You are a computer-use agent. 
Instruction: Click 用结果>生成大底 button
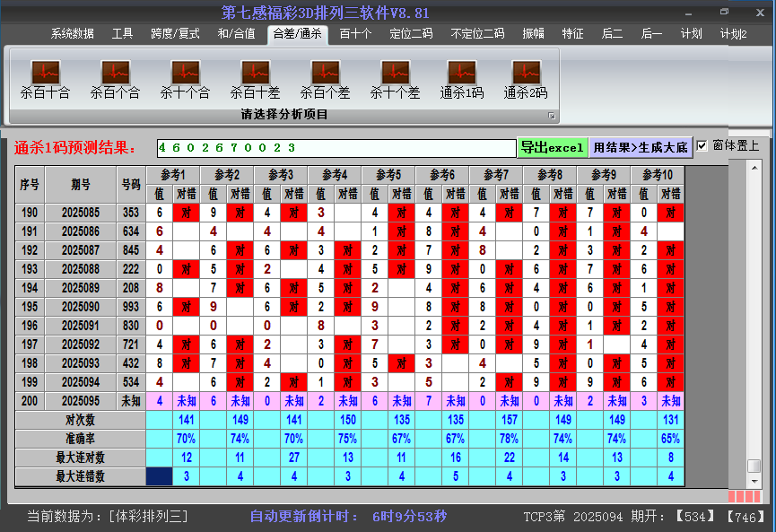pyautogui.click(x=641, y=147)
